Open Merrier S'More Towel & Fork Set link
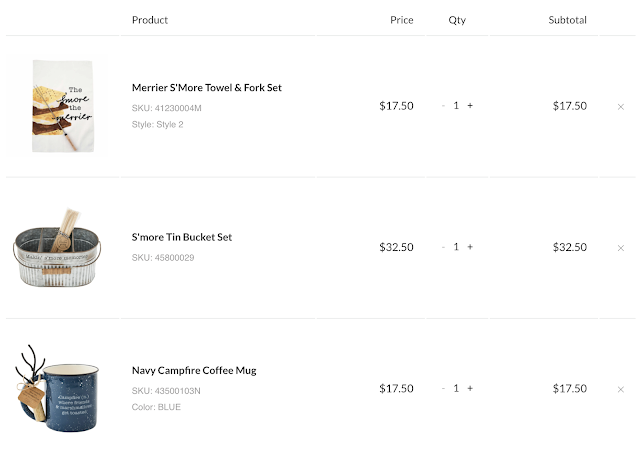This screenshot has width=640, height=455. click(x=206, y=88)
